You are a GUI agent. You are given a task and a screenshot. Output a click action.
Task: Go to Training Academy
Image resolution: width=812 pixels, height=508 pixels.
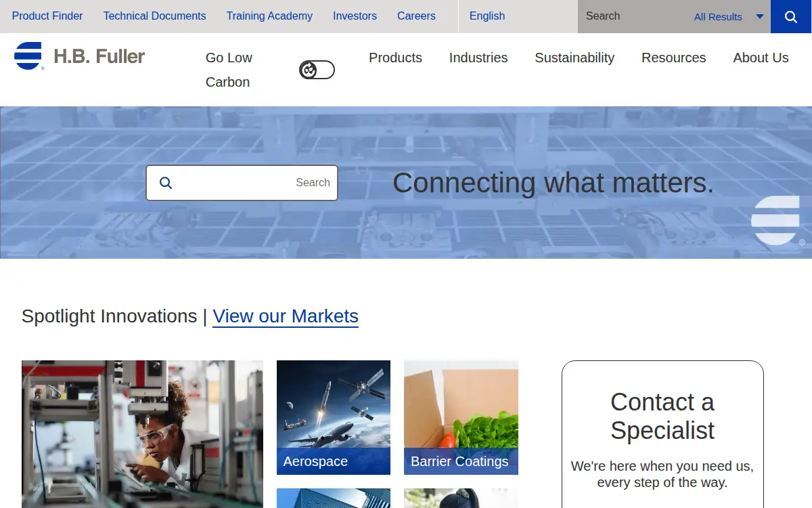[269, 16]
